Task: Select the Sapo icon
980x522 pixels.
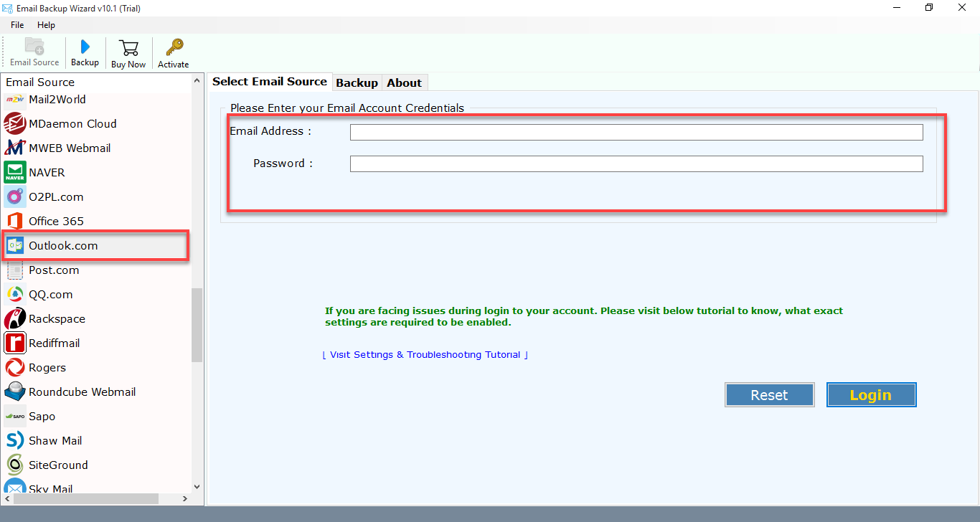Action: coord(15,416)
